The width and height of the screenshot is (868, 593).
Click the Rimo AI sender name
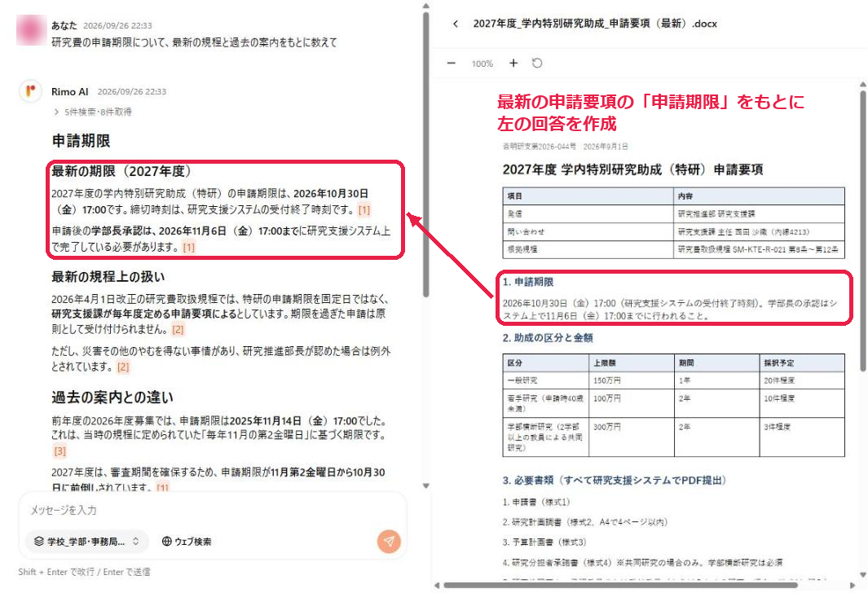(x=70, y=92)
